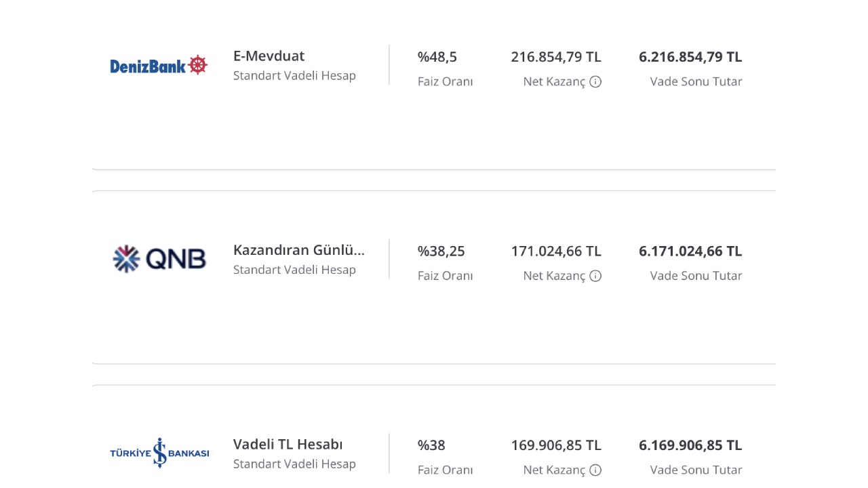Select the %38 interest rate value

coord(431,445)
